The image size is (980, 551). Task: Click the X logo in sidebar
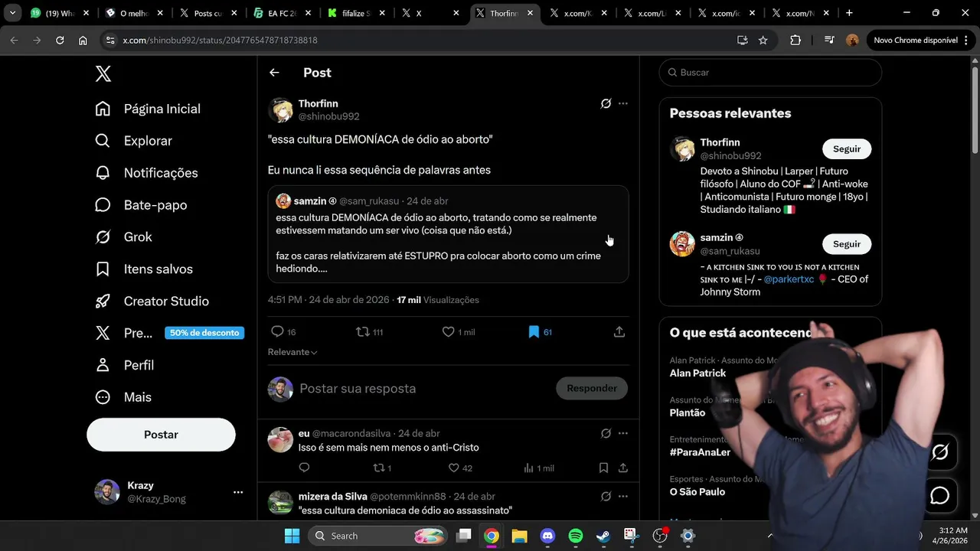point(103,73)
